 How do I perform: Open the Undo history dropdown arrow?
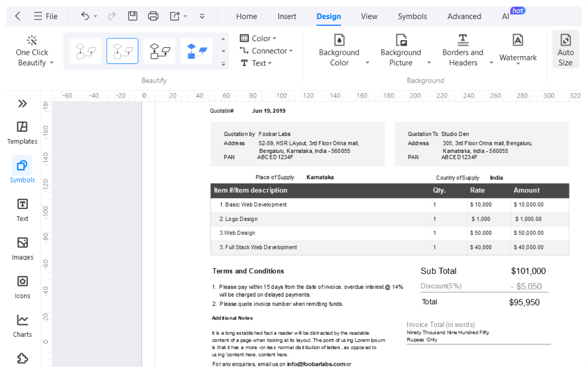click(95, 16)
